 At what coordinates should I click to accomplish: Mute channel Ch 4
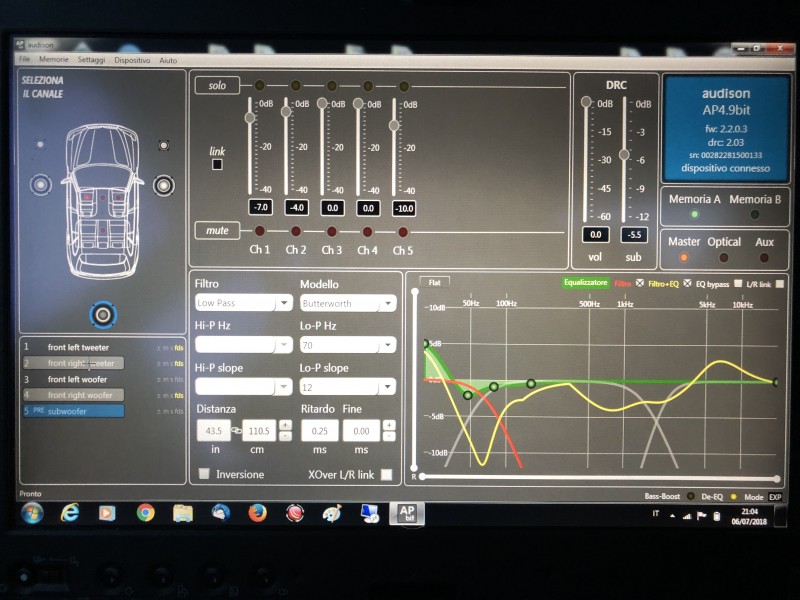point(367,232)
